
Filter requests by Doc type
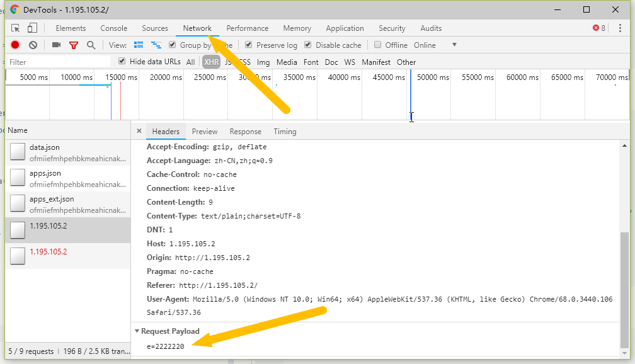[x=331, y=62]
